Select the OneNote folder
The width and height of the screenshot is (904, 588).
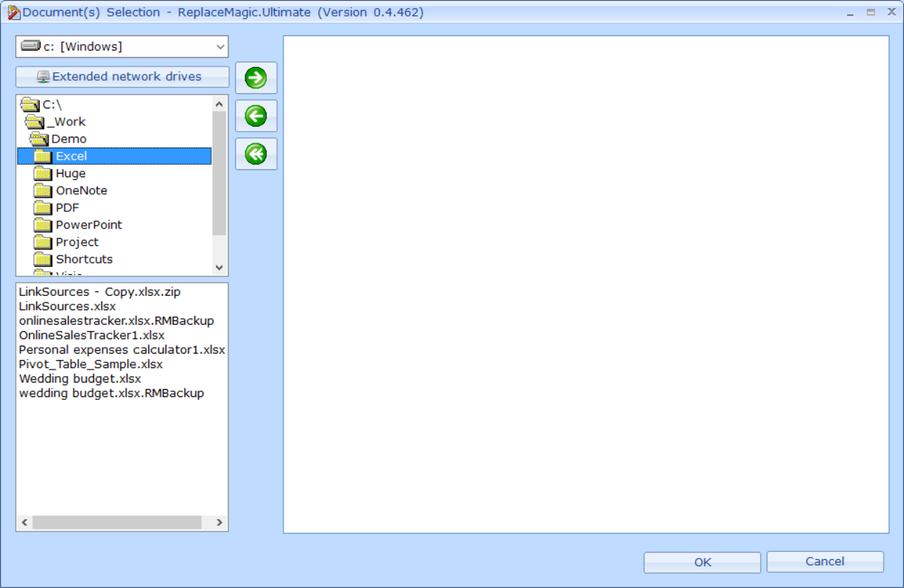[81, 191]
